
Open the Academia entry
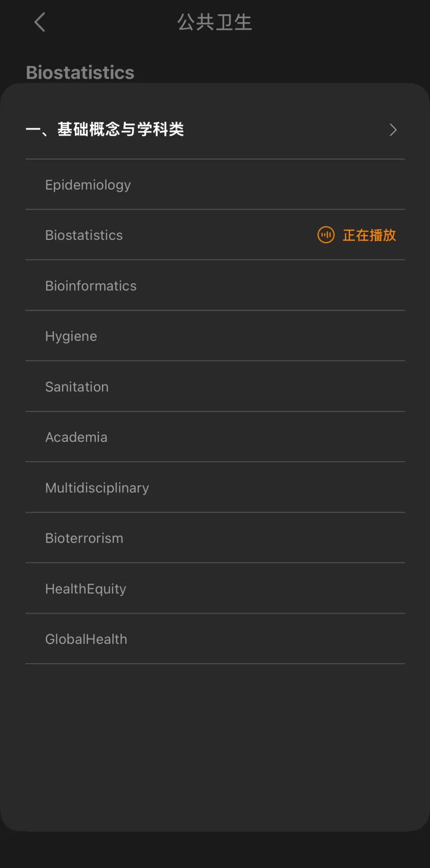76,437
